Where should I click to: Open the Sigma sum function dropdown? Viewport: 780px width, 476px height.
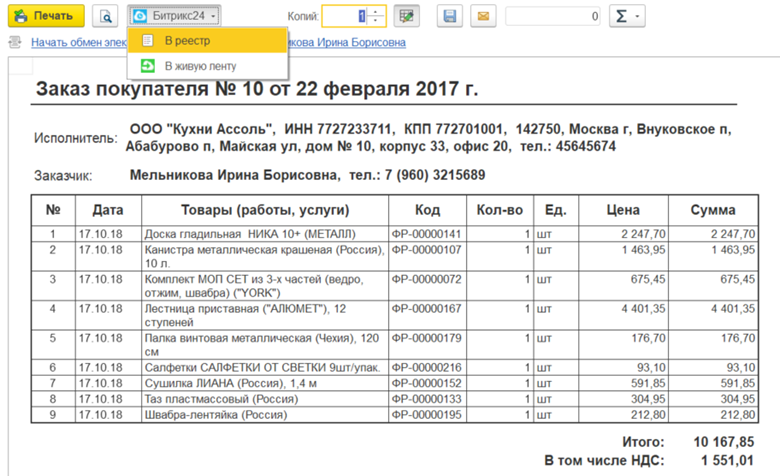626,16
